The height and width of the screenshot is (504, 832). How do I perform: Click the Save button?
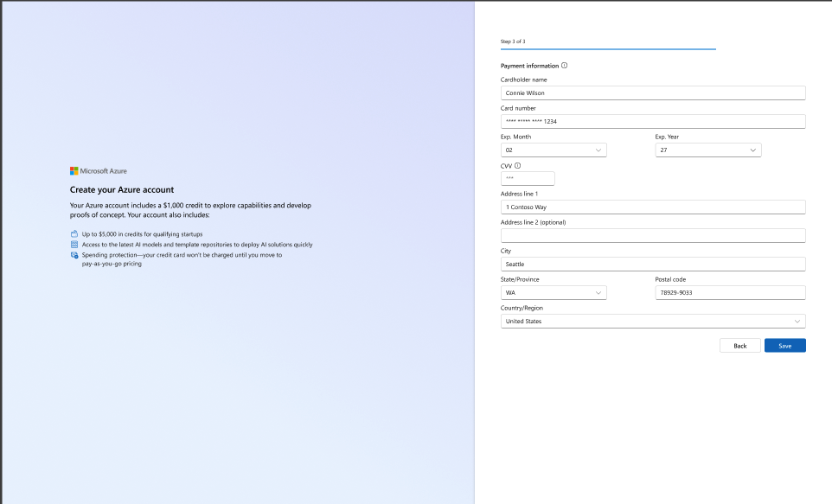click(784, 346)
